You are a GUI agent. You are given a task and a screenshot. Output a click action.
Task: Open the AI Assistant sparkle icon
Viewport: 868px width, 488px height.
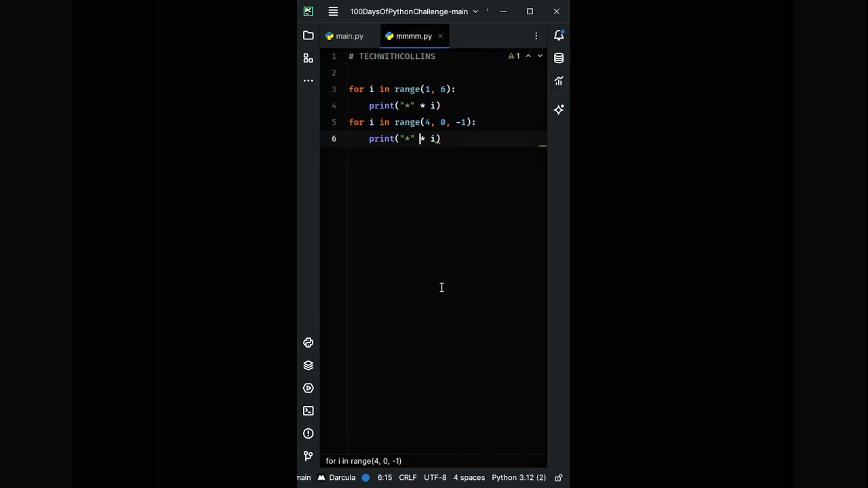(x=559, y=109)
